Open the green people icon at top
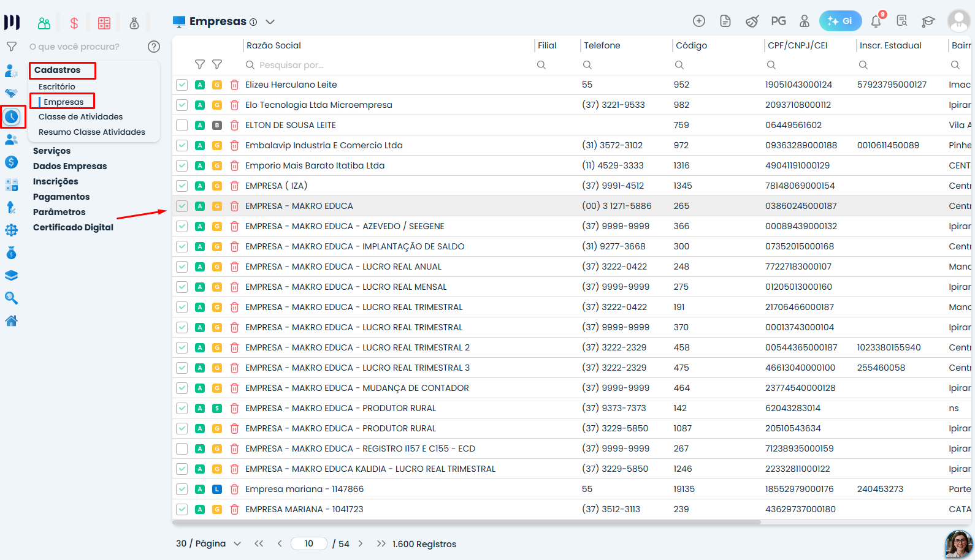This screenshot has width=975, height=560. [44, 23]
